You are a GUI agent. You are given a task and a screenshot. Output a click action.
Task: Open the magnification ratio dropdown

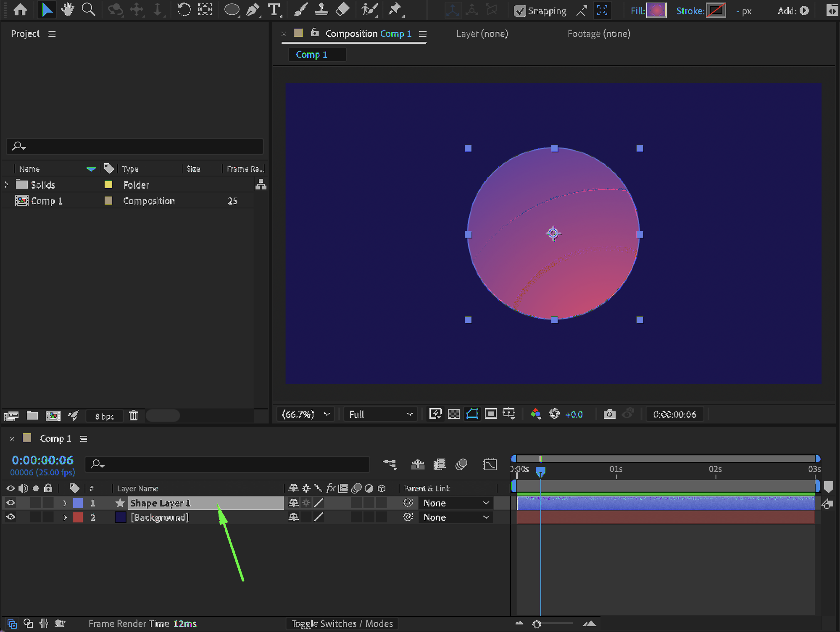(x=306, y=414)
